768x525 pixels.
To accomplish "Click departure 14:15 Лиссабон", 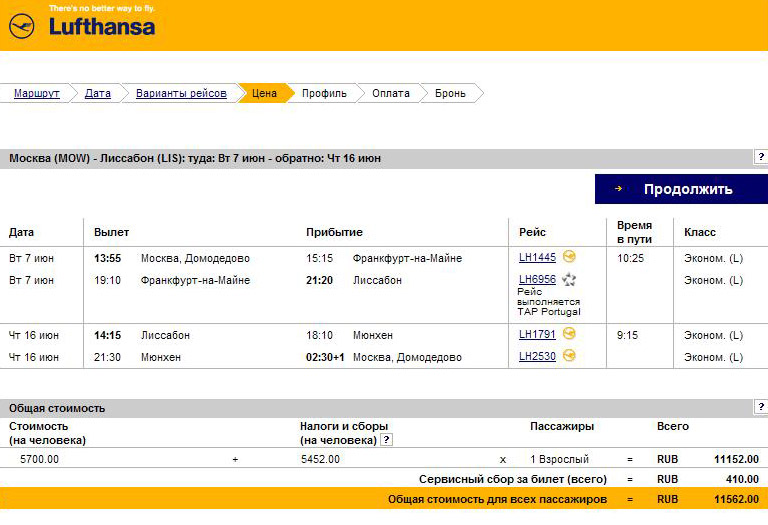I will (x=142, y=335).
